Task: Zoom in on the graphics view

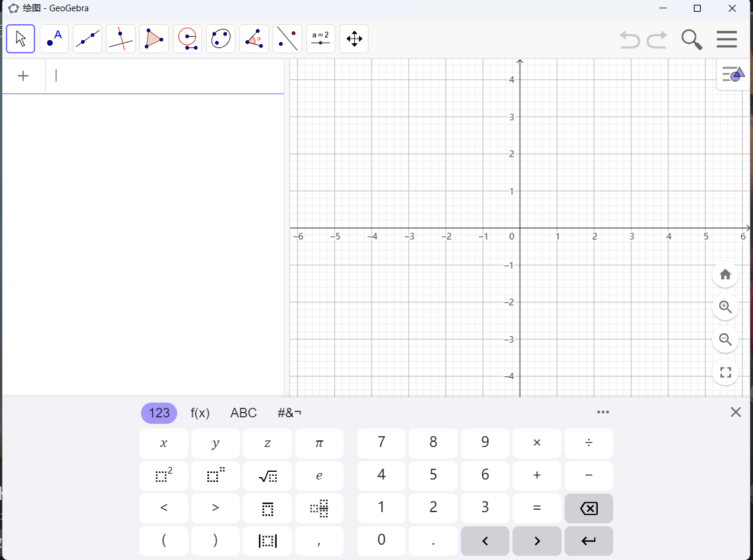Action: tap(725, 307)
